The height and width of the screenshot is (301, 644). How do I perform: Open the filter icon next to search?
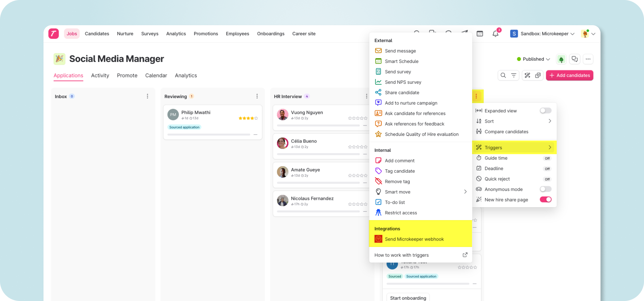point(514,75)
